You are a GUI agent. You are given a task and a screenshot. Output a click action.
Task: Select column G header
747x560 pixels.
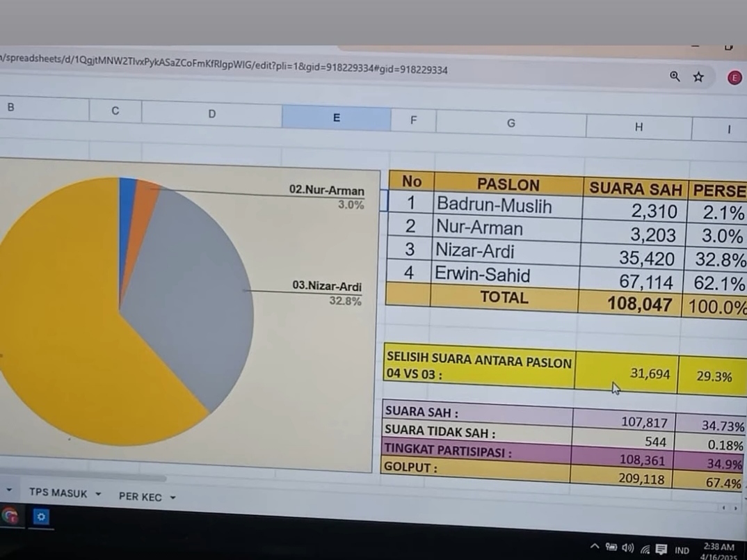click(x=511, y=123)
